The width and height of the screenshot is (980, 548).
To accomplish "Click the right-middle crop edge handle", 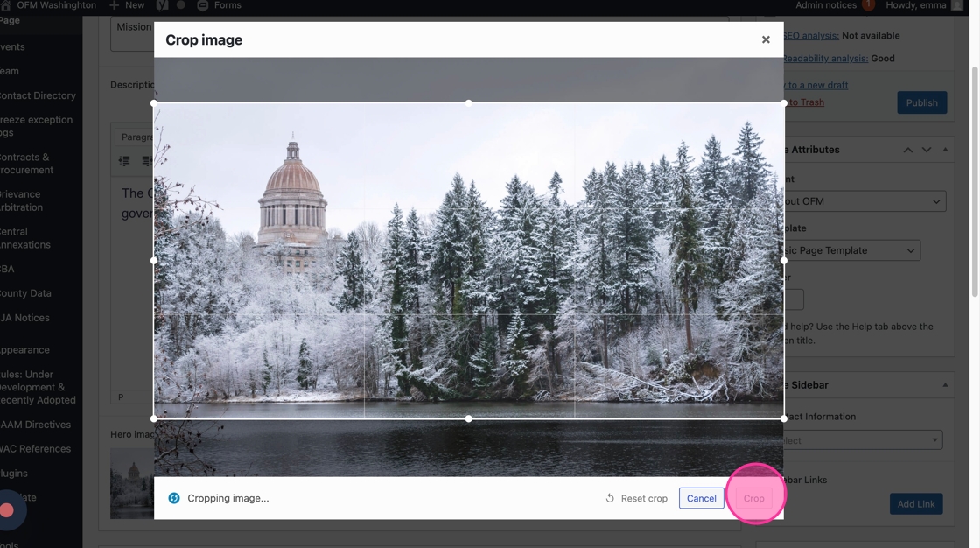I will click(x=784, y=261).
